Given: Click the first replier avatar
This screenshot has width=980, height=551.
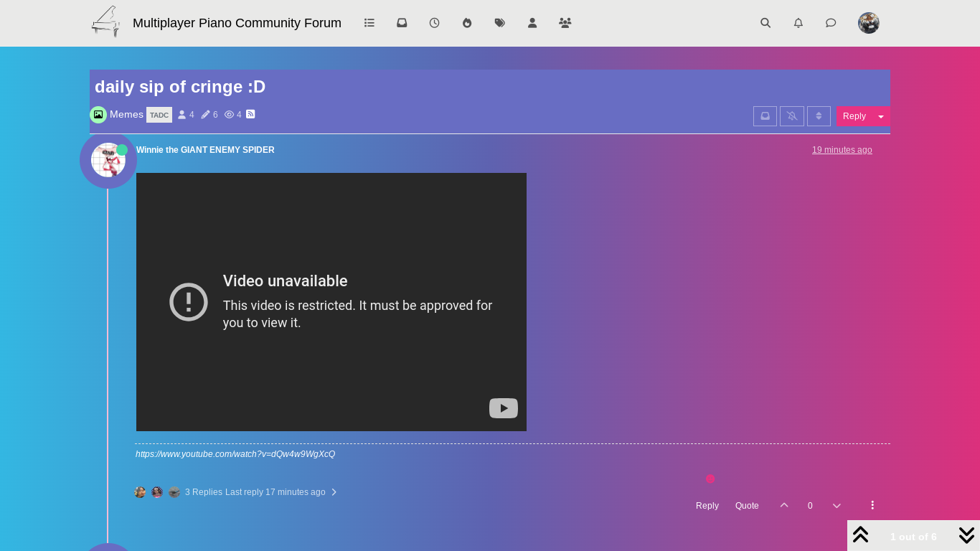Looking at the screenshot, I should click(140, 492).
